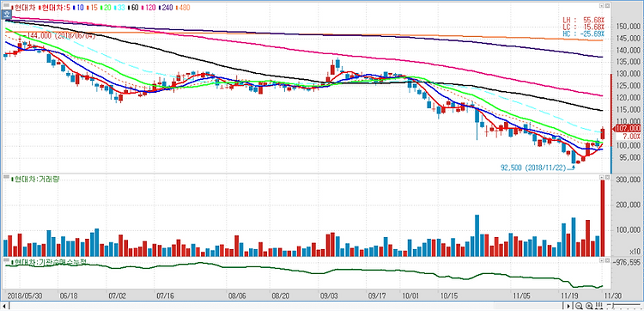This screenshot has width=644, height=311.
Task: Adjust the chart zoom slider handle
Action: click(613, 306)
